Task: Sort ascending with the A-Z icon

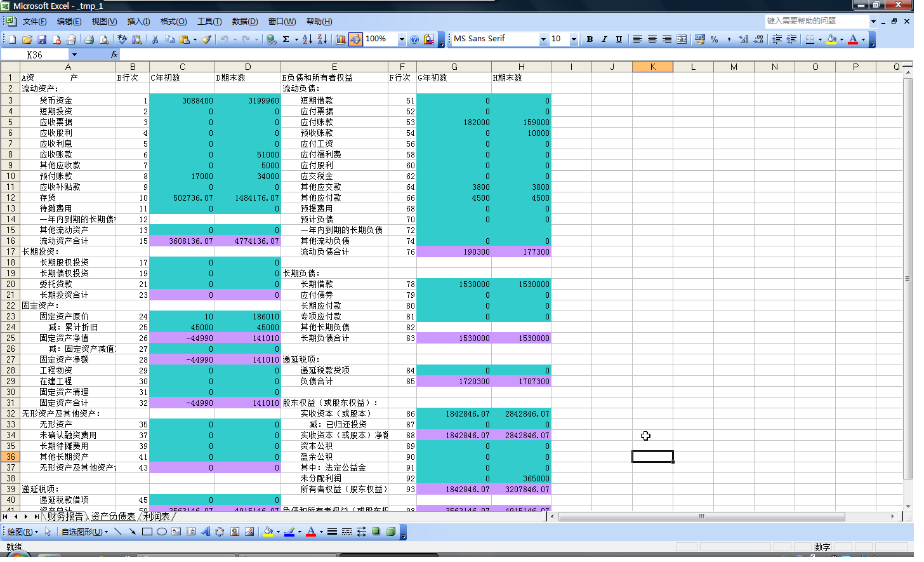Action: pos(307,39)
